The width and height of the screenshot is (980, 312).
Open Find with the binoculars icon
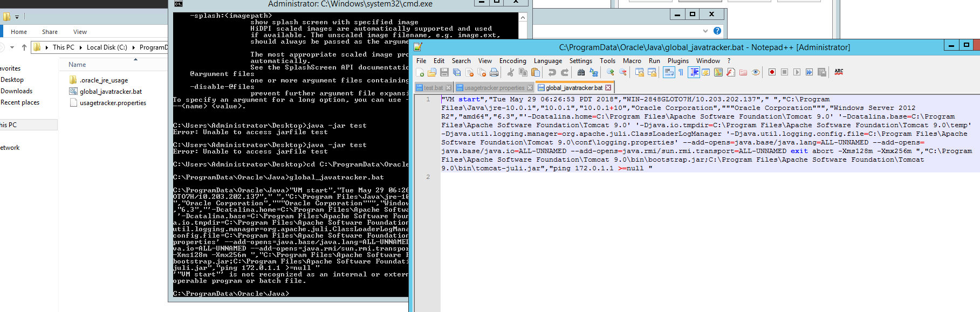[581, 72]
